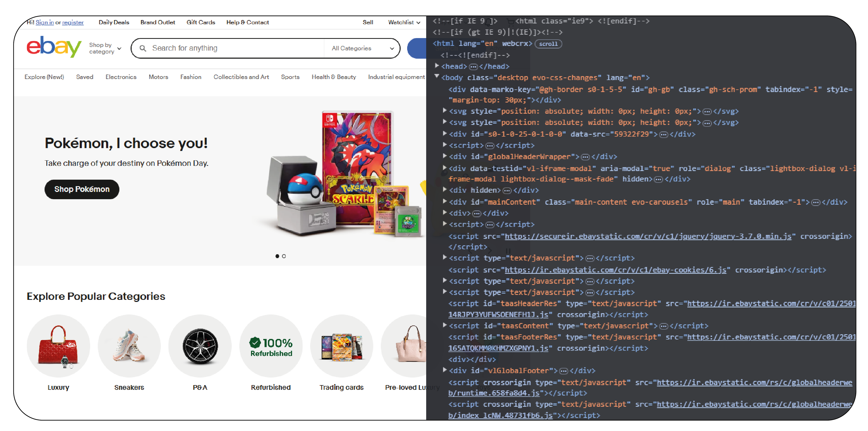This screenshot has height=431, width=868.
Task: Click ellipsis in vlGlobalFooter div
Action: 563,371
